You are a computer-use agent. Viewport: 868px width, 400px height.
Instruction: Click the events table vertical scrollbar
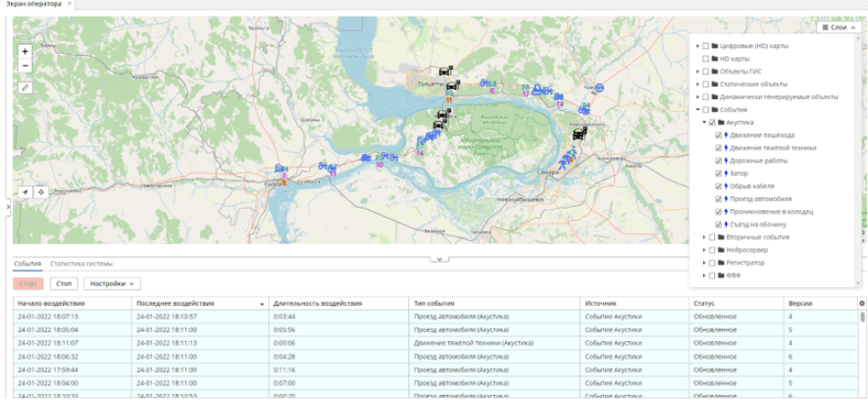click(863, 316)
